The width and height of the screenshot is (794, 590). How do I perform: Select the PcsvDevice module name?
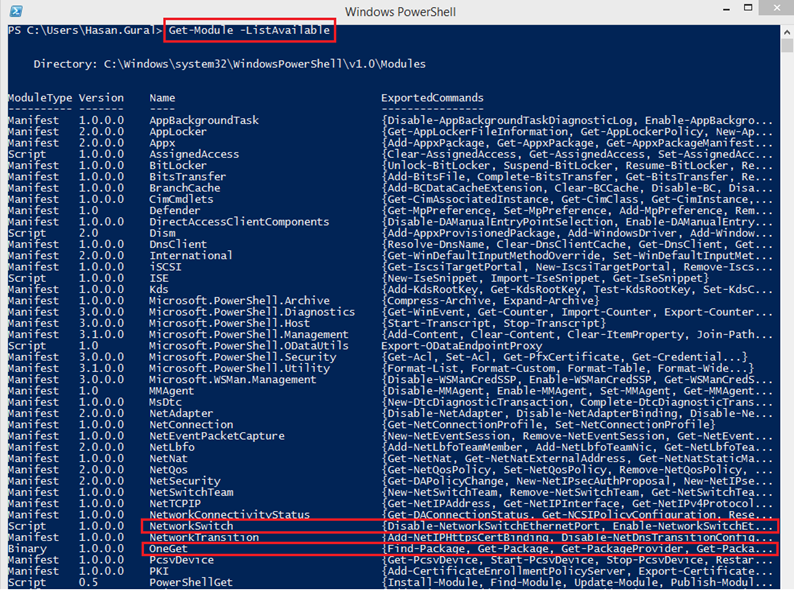181,560
